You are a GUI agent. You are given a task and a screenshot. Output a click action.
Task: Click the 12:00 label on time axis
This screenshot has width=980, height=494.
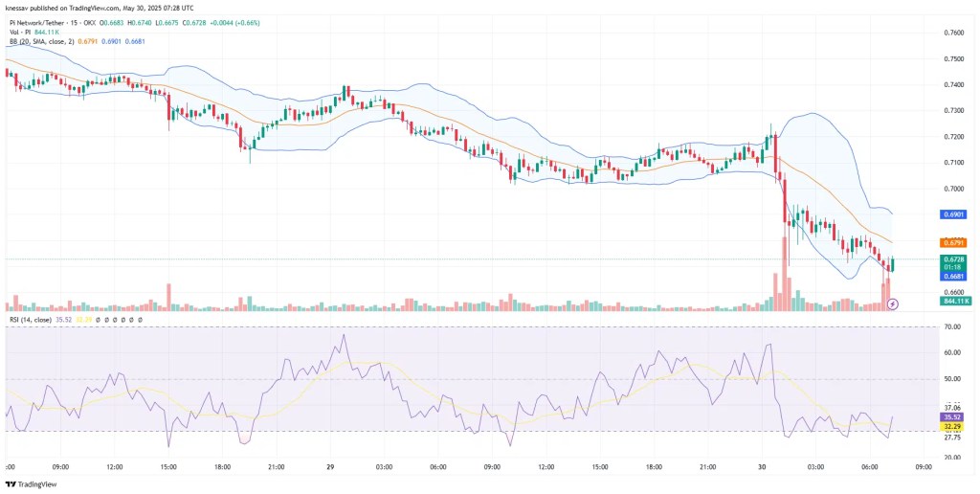click(114, 467)
